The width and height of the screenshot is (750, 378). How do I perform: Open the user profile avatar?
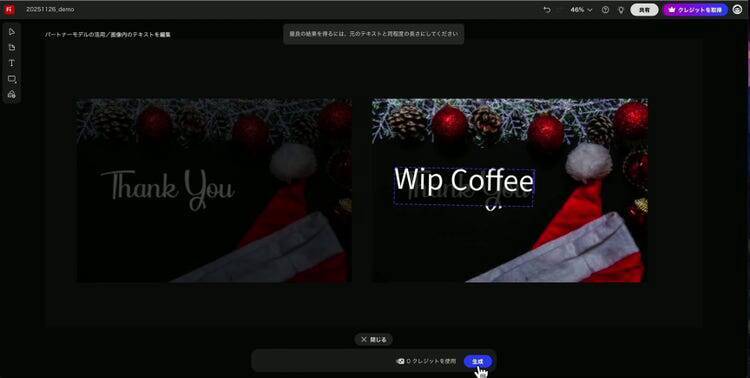737,10
